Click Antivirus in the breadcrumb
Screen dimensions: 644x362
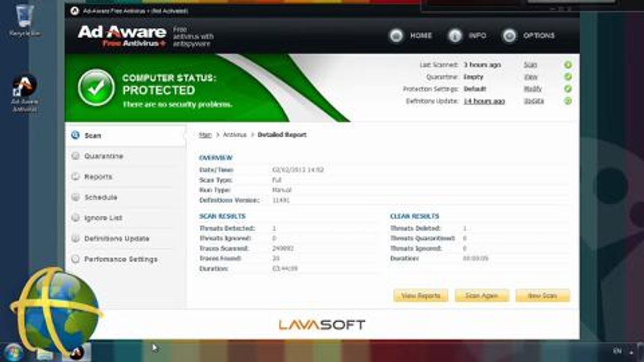[x=235, y=135]
